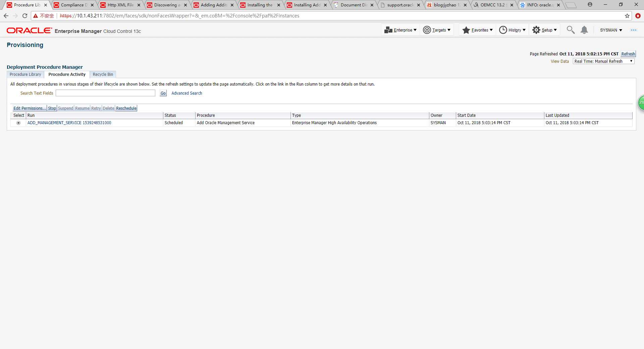Select the ADD_MANAGEMENT_SERVICE row radio button
Viewport: 644px width, 349px height.
[18, 123]
